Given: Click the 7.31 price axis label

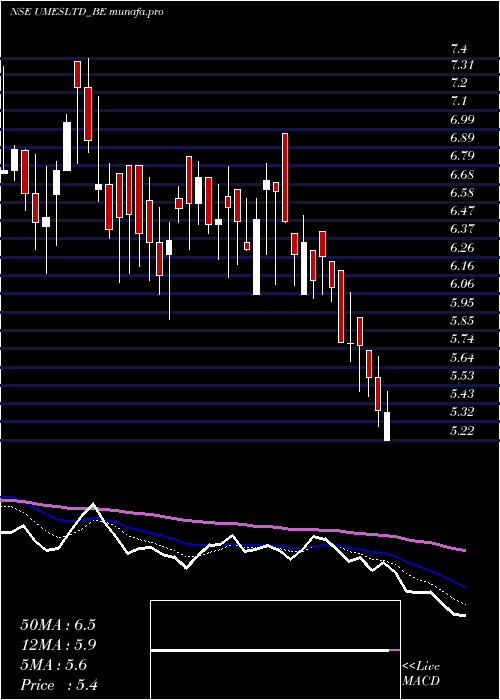Looking at the screenshot, I should click(x=462, y=65).
